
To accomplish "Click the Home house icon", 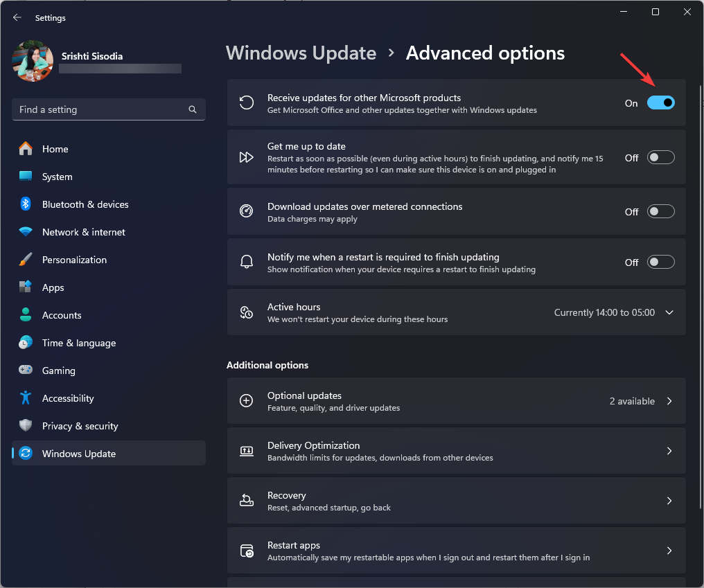I will point(26,149).
